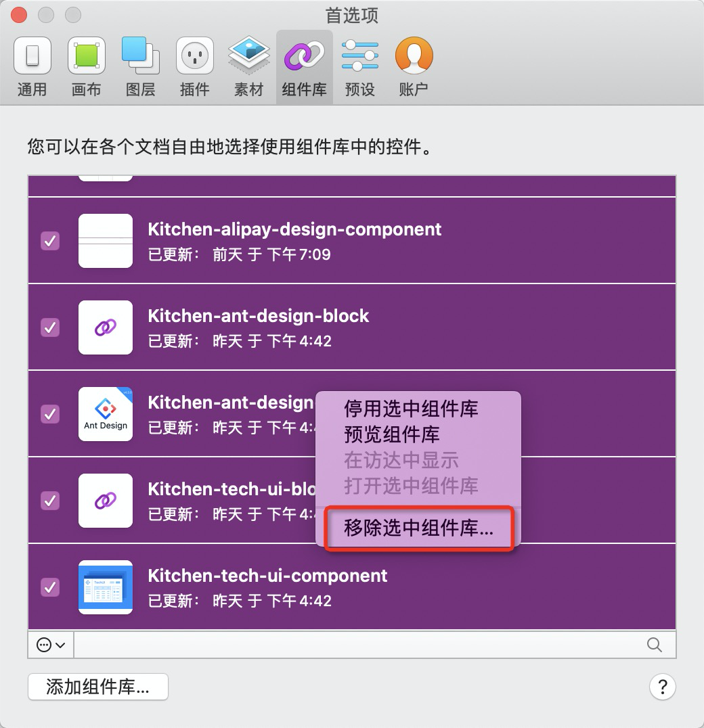Image resolution: width=704 pixels, height=728 pixels.
Task: Toggle the Kitchen-tech-ui-block library checkbox
Action: (x=50, y=501)
